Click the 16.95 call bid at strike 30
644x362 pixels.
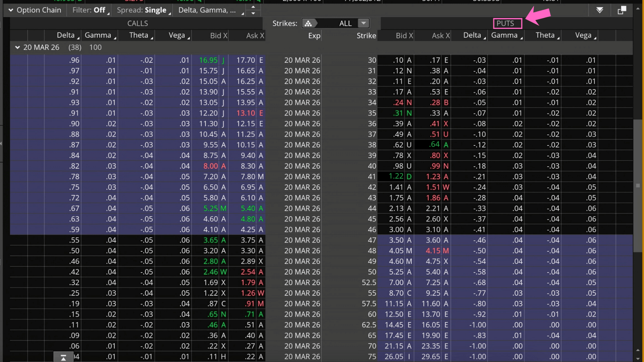pyautogui.click(x=208, y=60)
